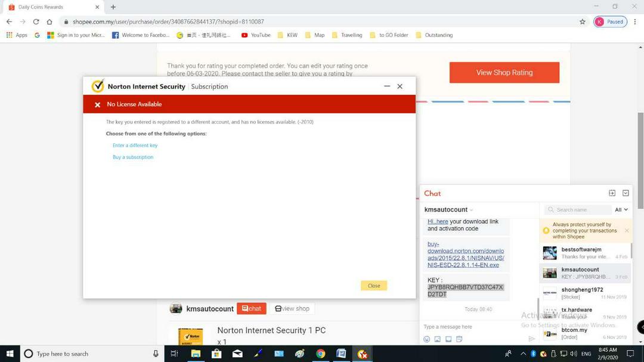
Task: Open the Outstanding bookmarks folder
Action: pos(434,35)
